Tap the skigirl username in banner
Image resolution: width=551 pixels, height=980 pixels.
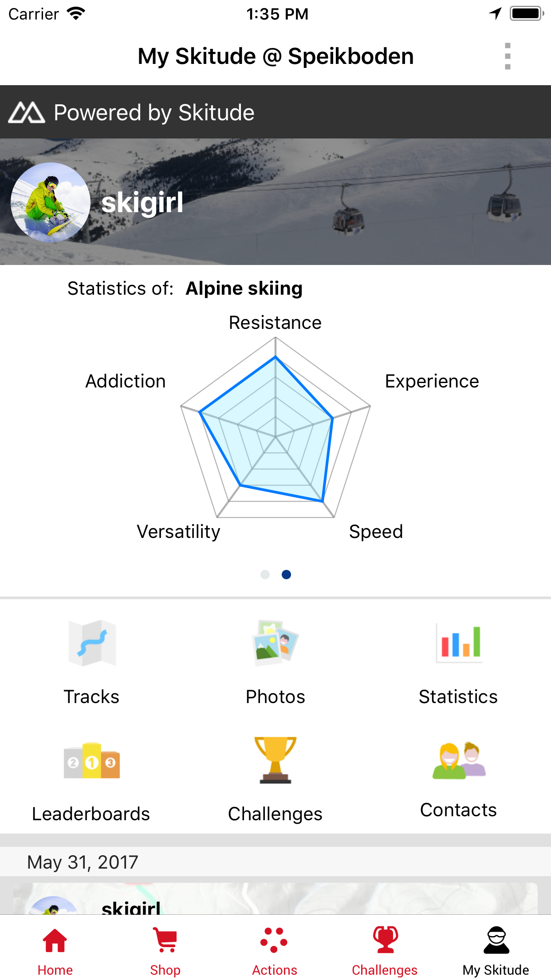(x=142, y=203)
